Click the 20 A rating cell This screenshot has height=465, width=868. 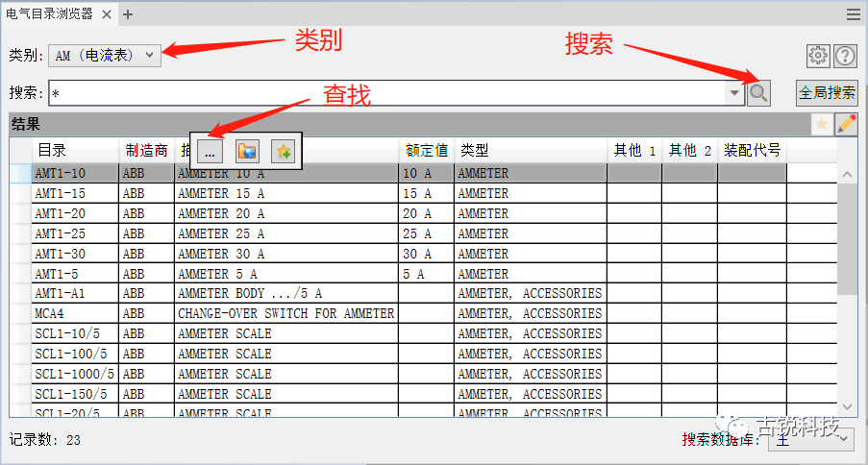tap(426, 213)
